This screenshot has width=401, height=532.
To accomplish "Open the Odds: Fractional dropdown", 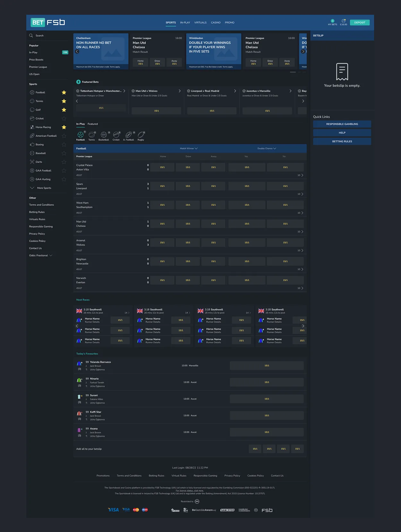I will click(41, 255).
